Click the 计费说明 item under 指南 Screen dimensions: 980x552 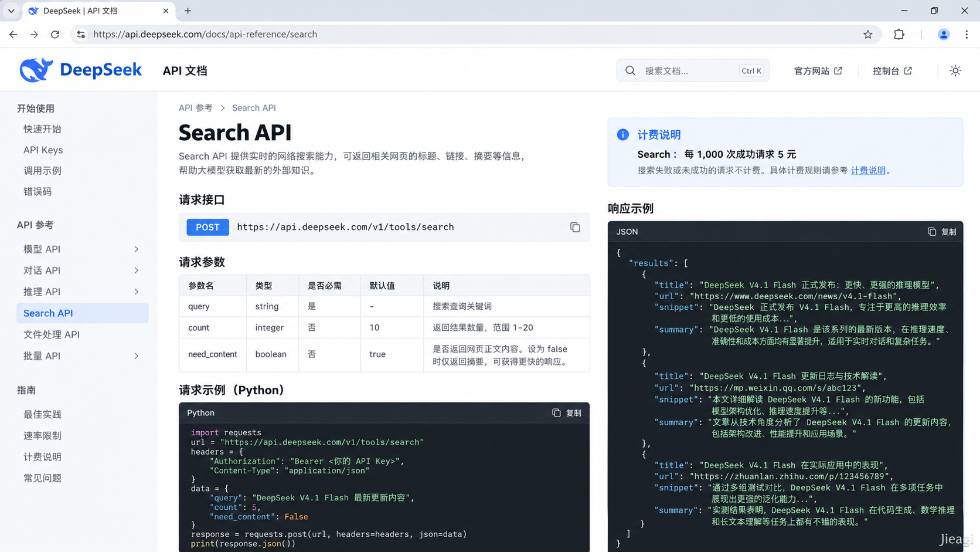pos(42,457)
